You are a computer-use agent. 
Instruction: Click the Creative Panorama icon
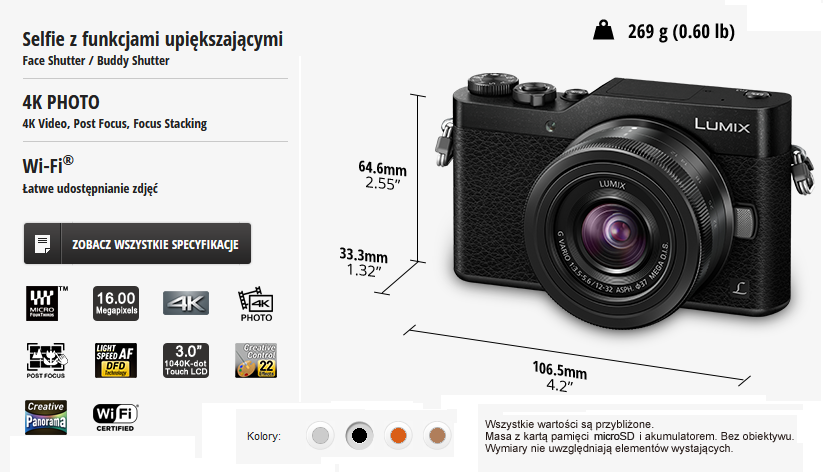(x=46, y=417)
